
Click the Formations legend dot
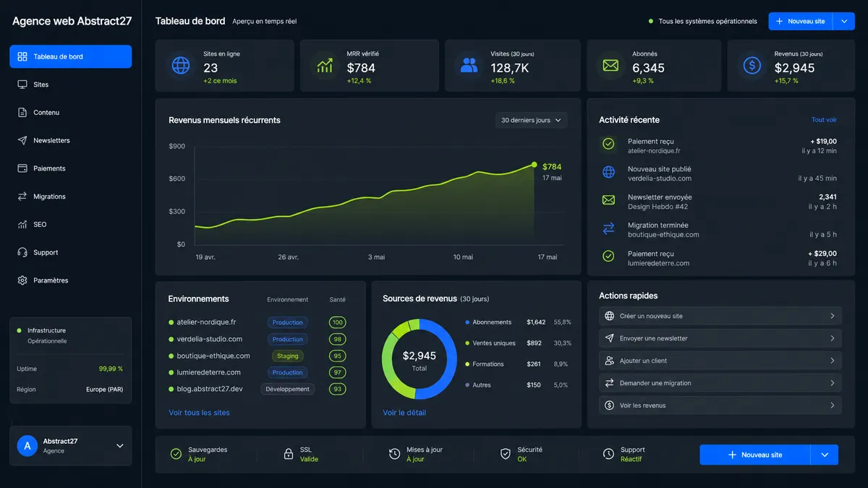[467, 364]
